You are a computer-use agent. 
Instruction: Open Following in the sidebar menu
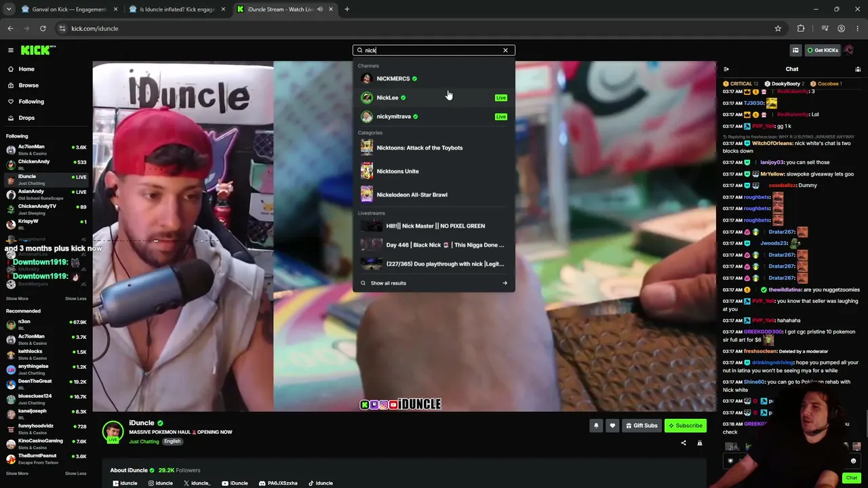tap(31, 102)
